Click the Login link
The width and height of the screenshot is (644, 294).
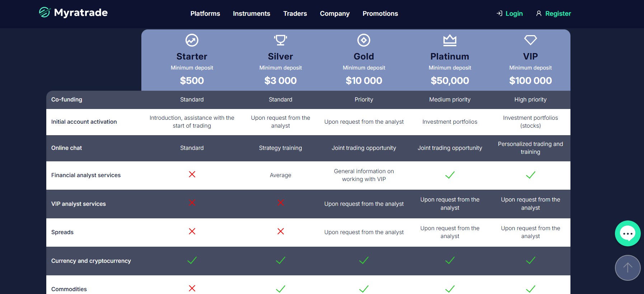point(514,14)
